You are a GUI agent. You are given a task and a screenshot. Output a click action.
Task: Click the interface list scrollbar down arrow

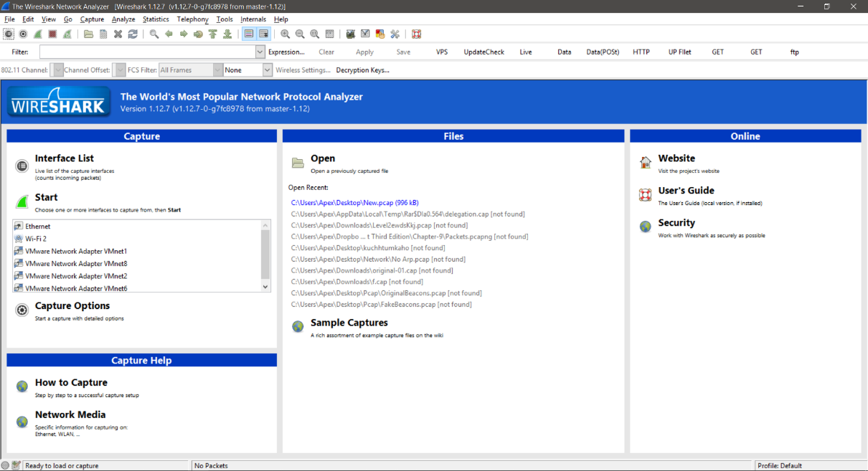tap(265, 287)
